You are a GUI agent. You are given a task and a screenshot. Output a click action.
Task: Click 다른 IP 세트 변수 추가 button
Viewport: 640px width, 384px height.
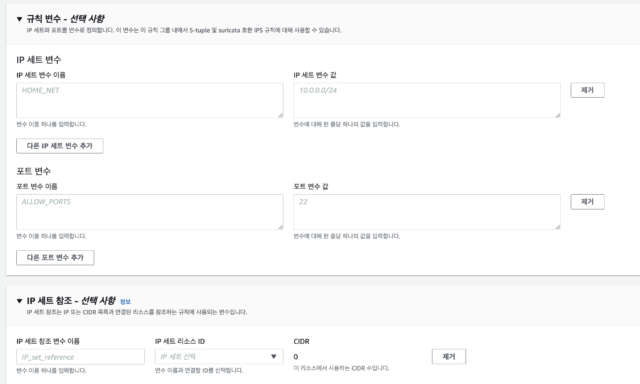coord(60,146)
